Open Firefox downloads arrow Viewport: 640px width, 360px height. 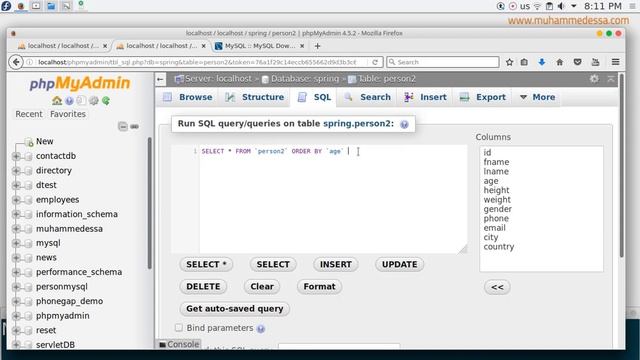(x=542, y=62)
